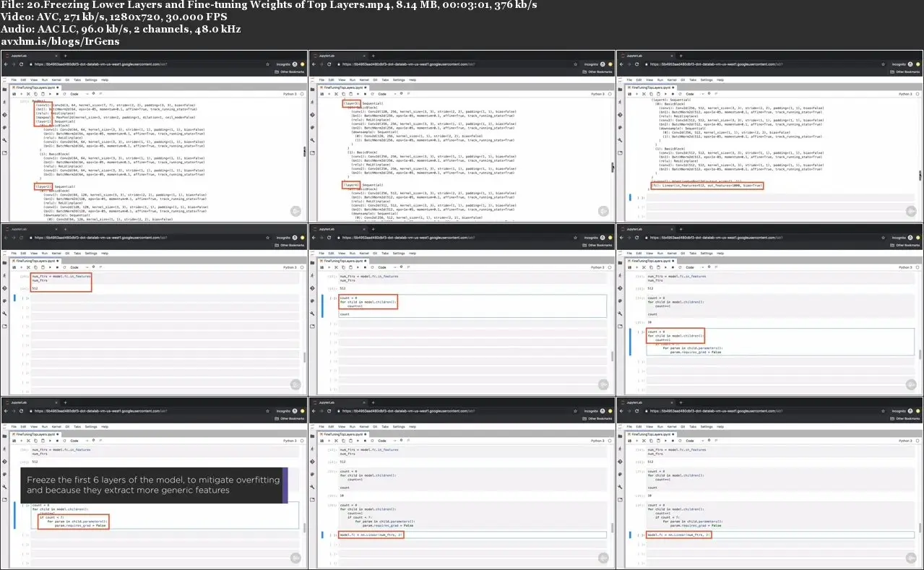Open the Code cell-type dropdown in the Freeze caption frame
924x570 pixels.
(x=79, y=439)
